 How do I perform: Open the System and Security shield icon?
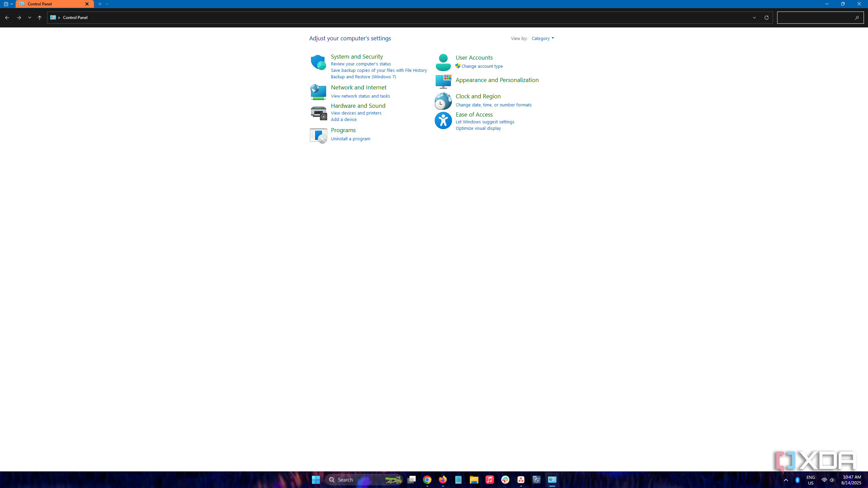[x=318, y=62]
